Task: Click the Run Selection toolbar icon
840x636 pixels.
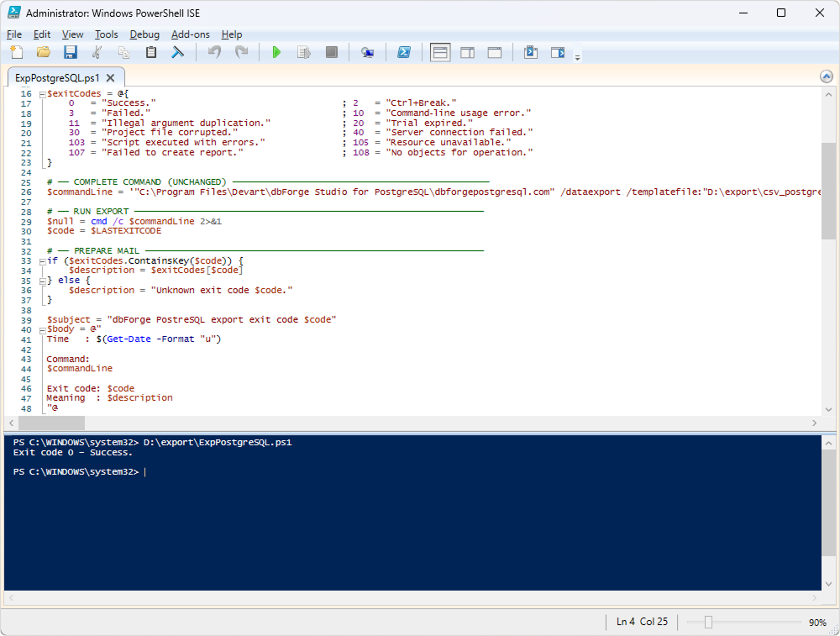Action: (x=304, y=53)
